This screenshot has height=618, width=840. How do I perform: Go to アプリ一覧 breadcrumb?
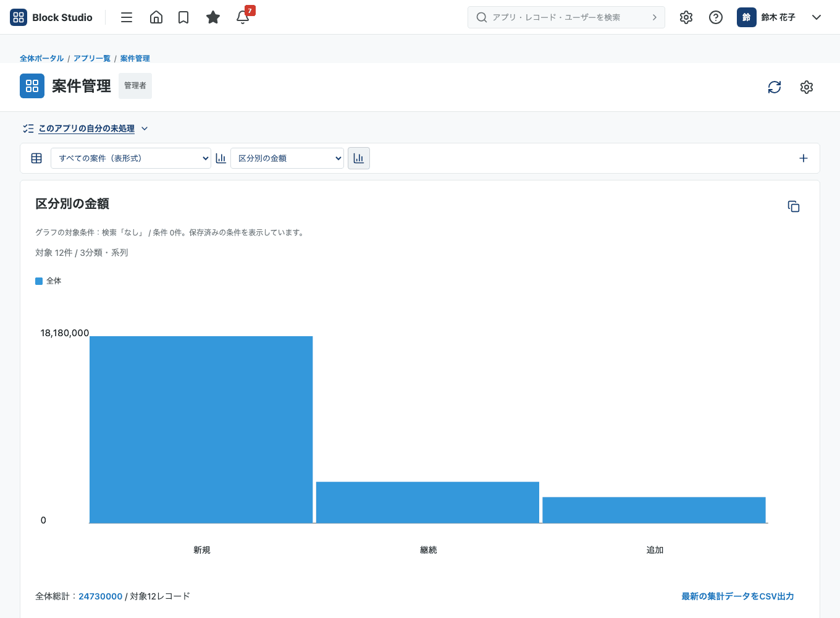coord(92,58)
